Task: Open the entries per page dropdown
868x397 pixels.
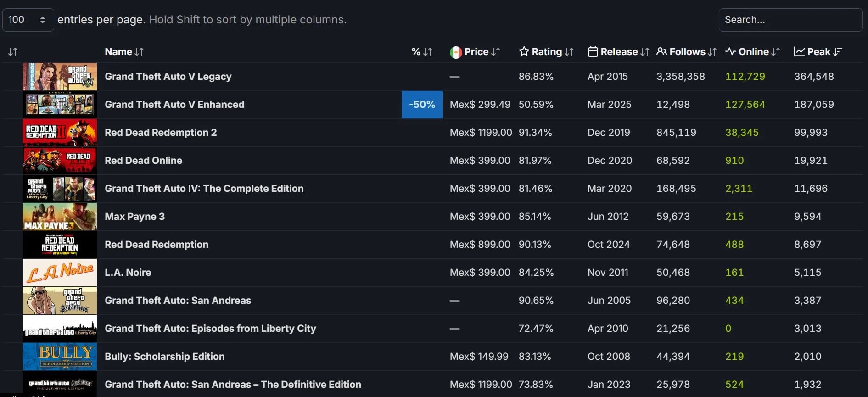Action: pyautogui.click(x=28, y=20)
